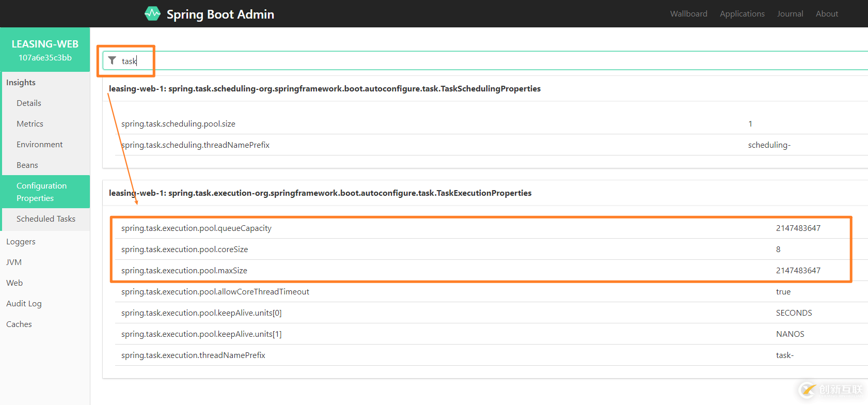Viewport: 868px width, 405px height.
Task: Open the Caches section
Action: 19,324
